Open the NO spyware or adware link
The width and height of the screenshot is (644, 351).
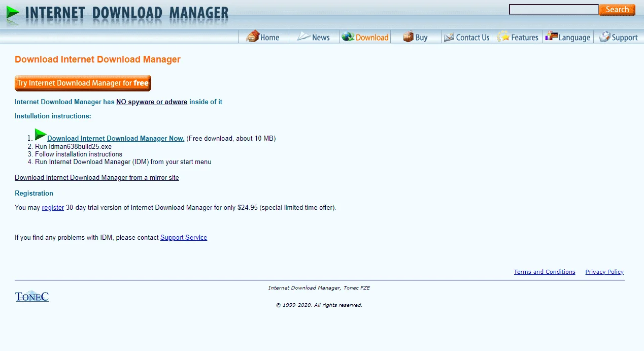tap(152, 102)
